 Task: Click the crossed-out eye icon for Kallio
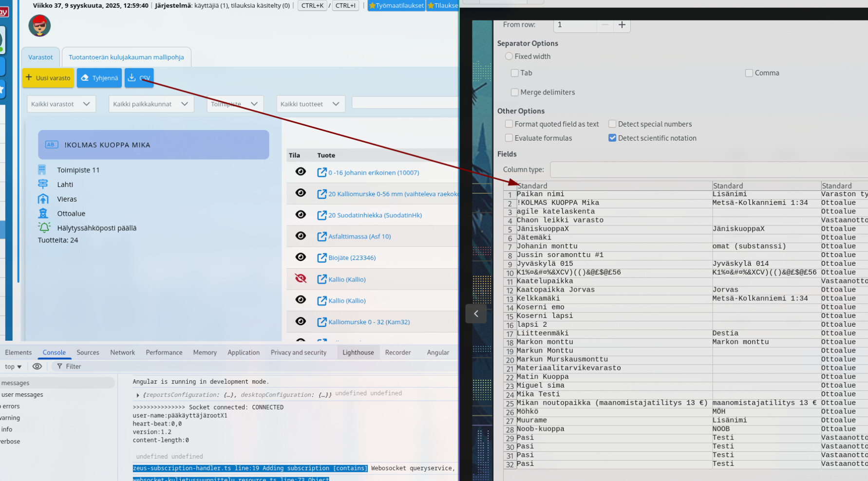301,278
